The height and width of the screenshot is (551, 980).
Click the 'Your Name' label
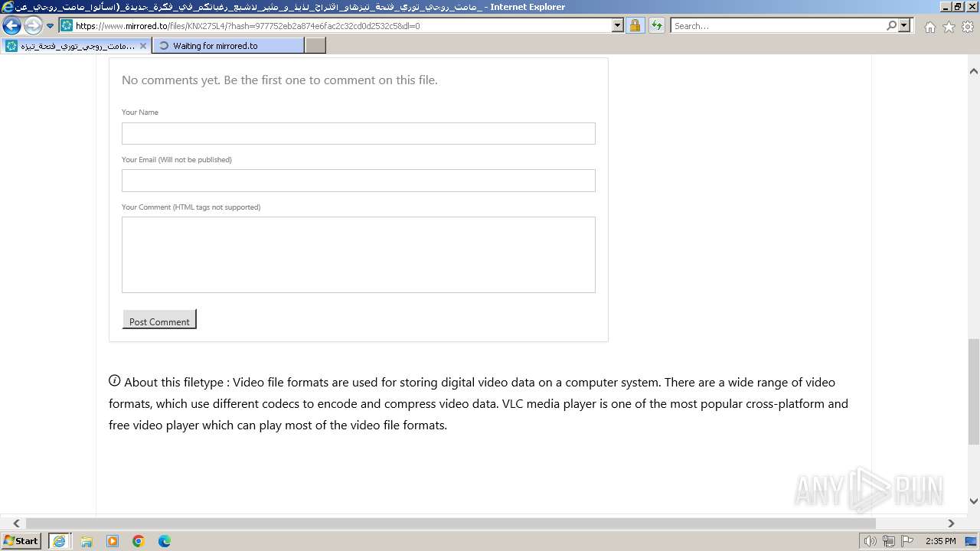tap(140, 112)
